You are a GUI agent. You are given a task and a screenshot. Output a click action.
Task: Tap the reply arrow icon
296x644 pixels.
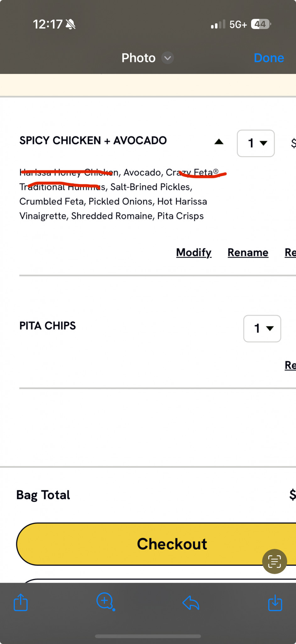[x=191, y=603]
